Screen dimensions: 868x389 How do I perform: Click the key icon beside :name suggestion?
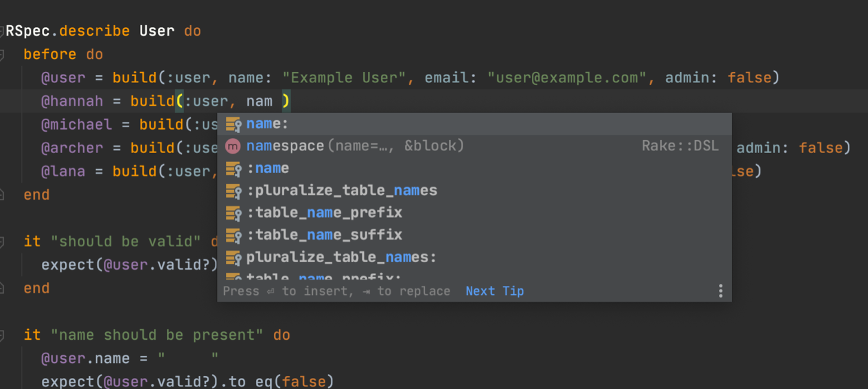point(233,169)
